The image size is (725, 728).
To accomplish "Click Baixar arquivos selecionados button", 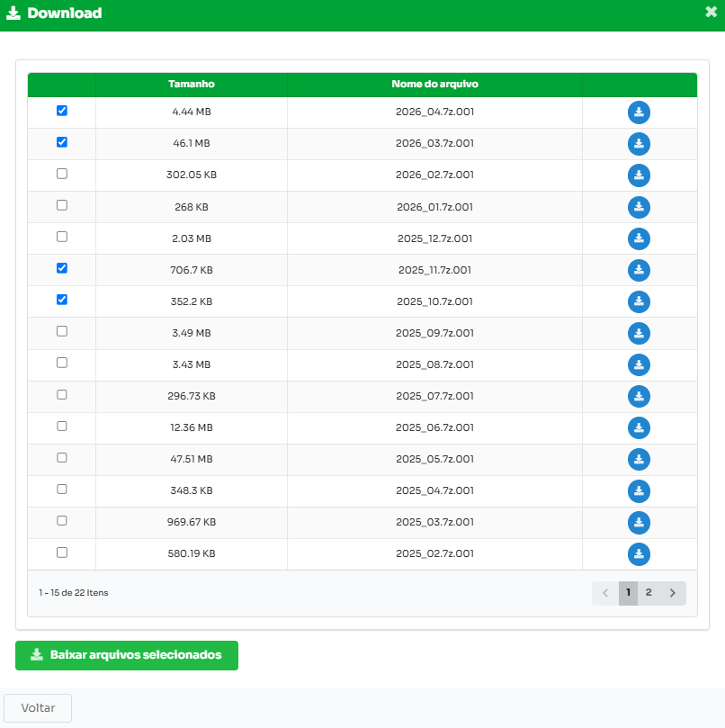I will tap(127, 655).
